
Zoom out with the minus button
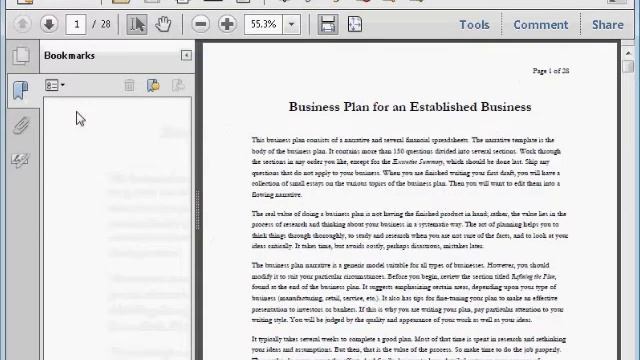[200, 24]
